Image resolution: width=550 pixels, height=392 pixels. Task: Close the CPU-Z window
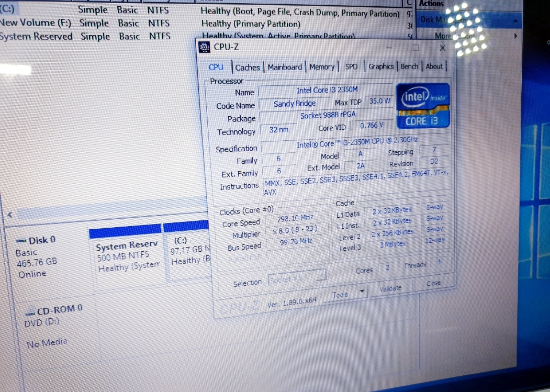(442, 48)
